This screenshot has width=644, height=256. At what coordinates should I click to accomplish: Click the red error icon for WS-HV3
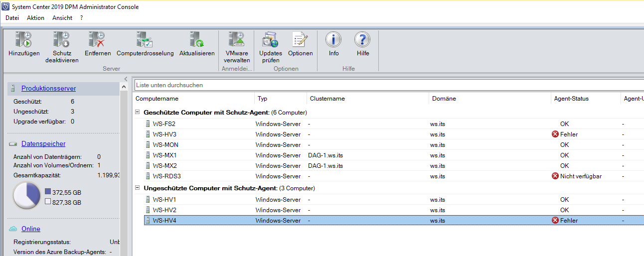point(555,134)
